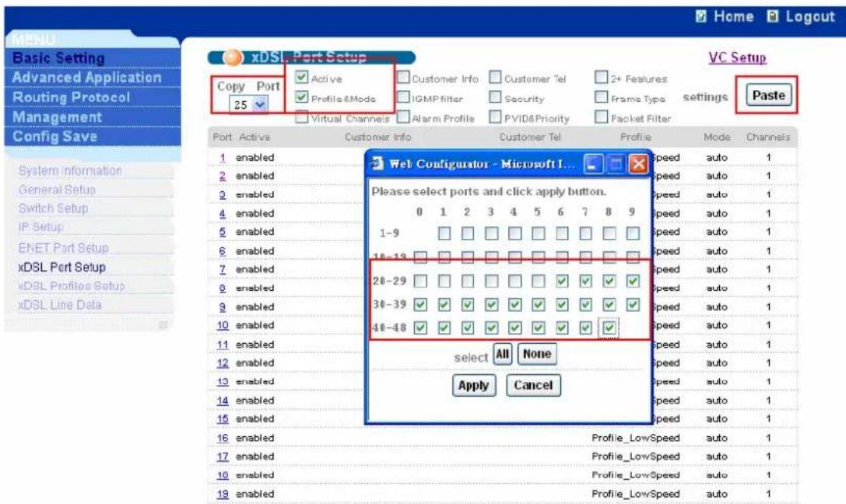Tick the Frame Type checkbox

(601, 97)
